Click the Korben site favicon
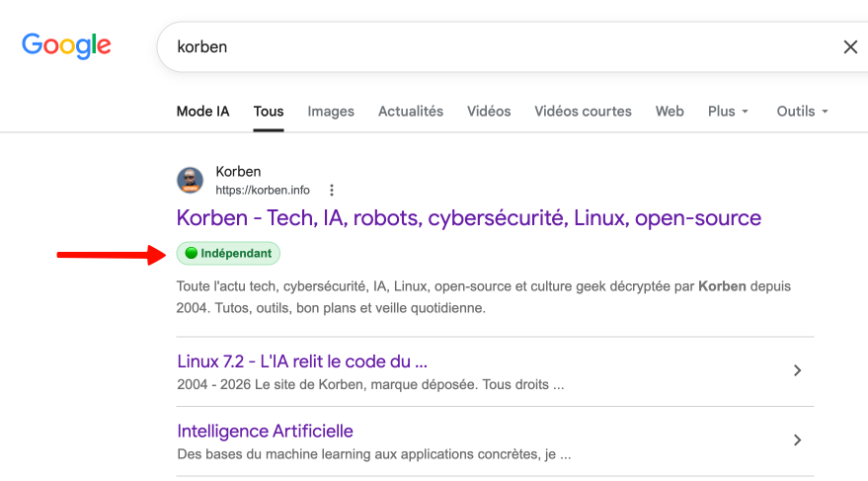This screenshot has height=481, width=868. point(190,181)
